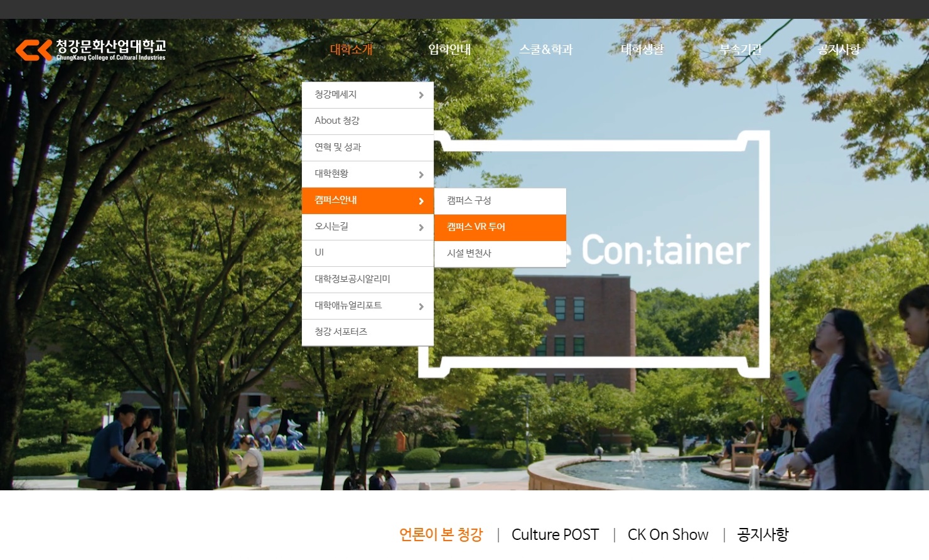The width and height of the screenshot is (929, 560).
Task: Switch to the 언론이 본 청강 tab
Action: coord(441,535)
